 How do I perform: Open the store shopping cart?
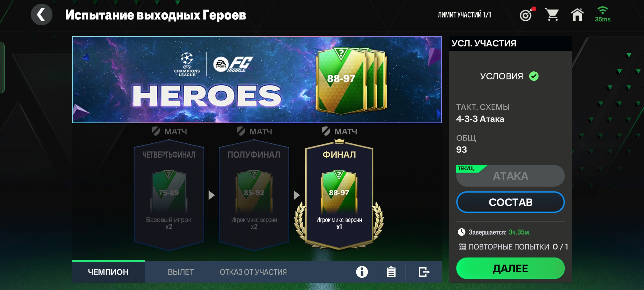tap(552, 15)
